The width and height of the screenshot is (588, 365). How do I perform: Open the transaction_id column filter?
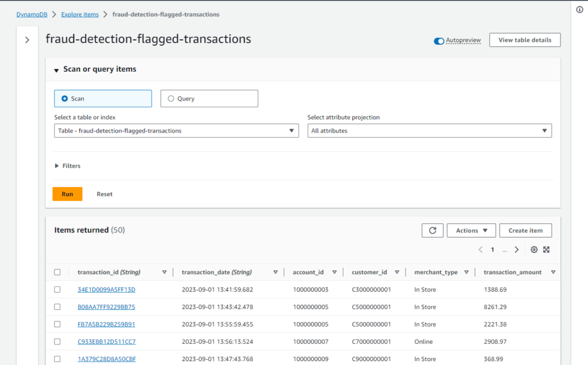[165, 272]
